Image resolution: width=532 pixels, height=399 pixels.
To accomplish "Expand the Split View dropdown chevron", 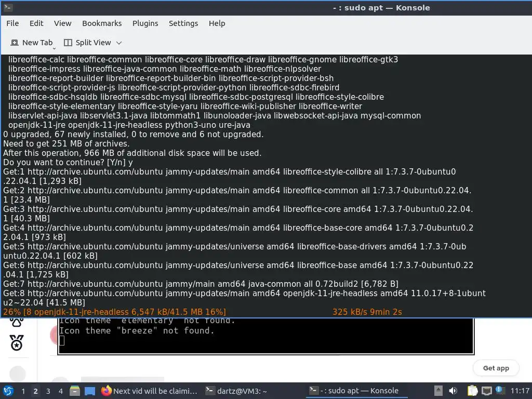I will [119, 43].
